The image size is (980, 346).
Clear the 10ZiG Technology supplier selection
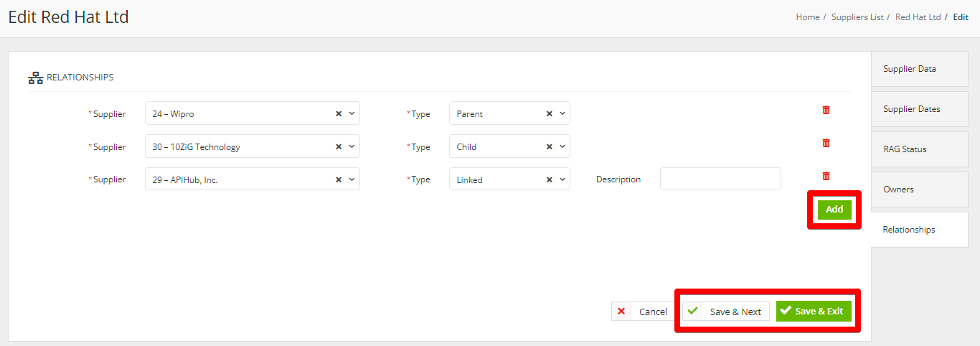(x=339, y=146)
